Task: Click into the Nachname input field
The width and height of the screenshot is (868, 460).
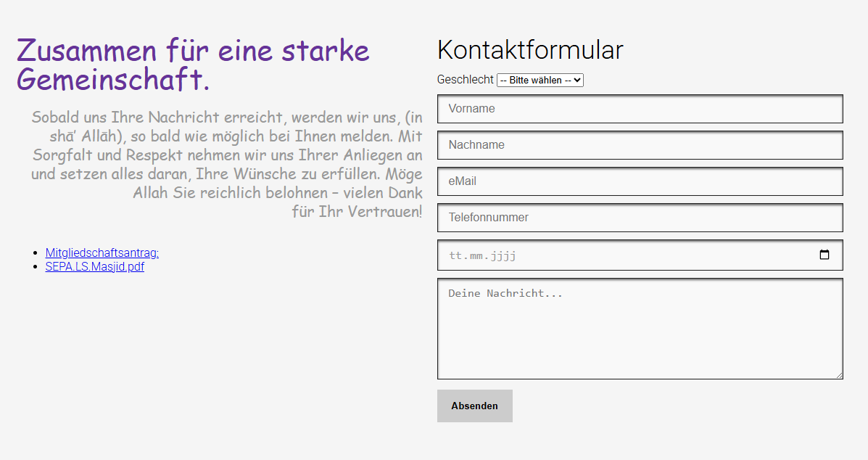Action: click(x=640, y=145)
